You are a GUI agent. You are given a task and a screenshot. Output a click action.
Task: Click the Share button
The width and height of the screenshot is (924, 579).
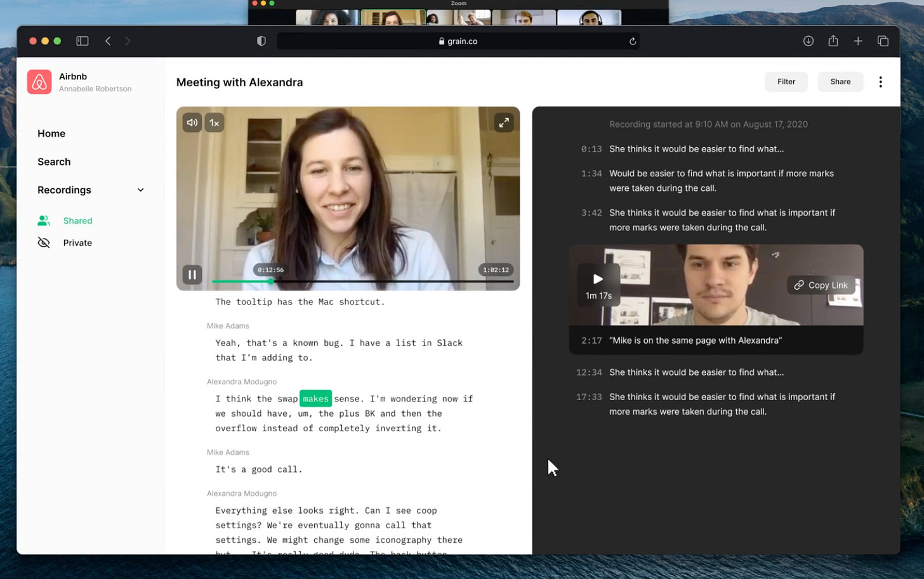(x=840, y=82)
